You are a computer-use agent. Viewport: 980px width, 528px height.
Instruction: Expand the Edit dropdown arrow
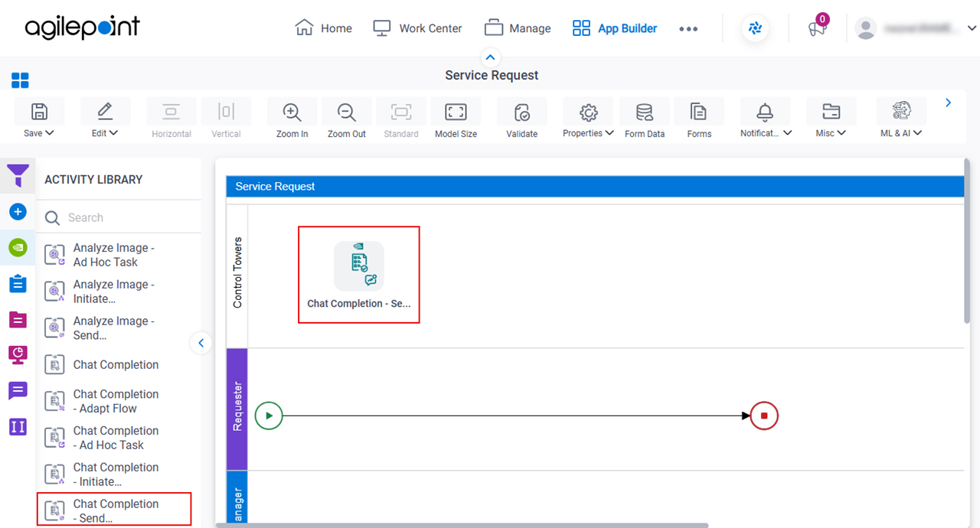pyautogui.click(x=114, y=133)
